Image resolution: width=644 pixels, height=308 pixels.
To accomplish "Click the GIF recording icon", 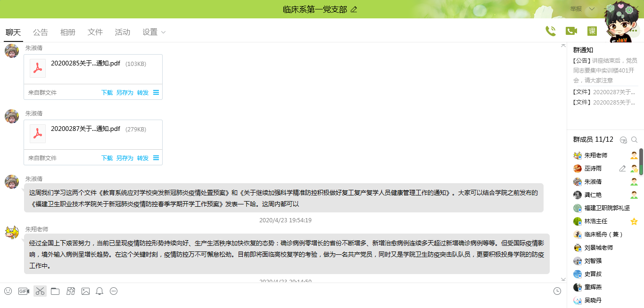I will point(24,291).
